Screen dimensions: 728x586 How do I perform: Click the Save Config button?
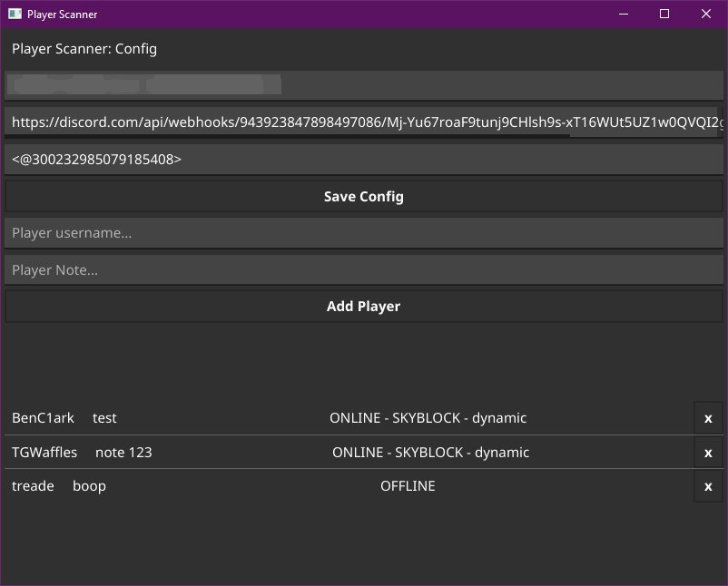point(363,196)
